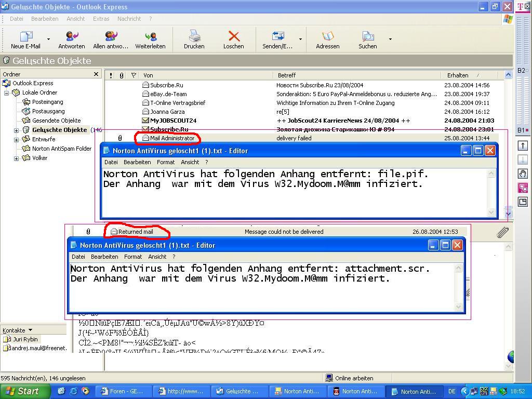The image size is (532, 399).
Task: Select the email from eBay.de-Team
Action: click(302, 94)
